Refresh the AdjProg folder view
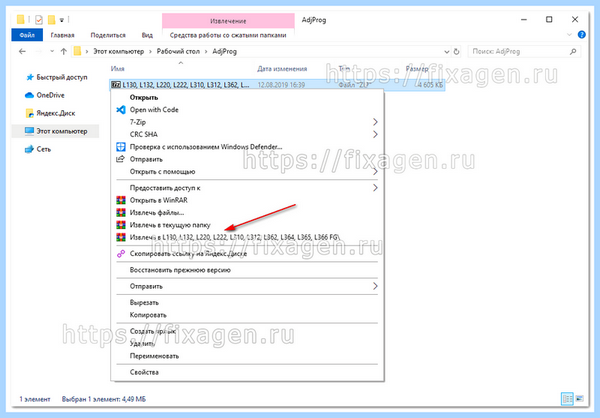The height and width of the screenshot is (418, 600). (456, 51)
